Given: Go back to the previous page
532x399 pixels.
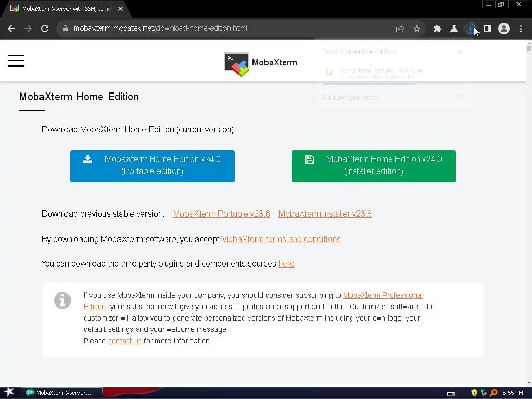Looking at the screenshot, I should [x=11, y=29].
